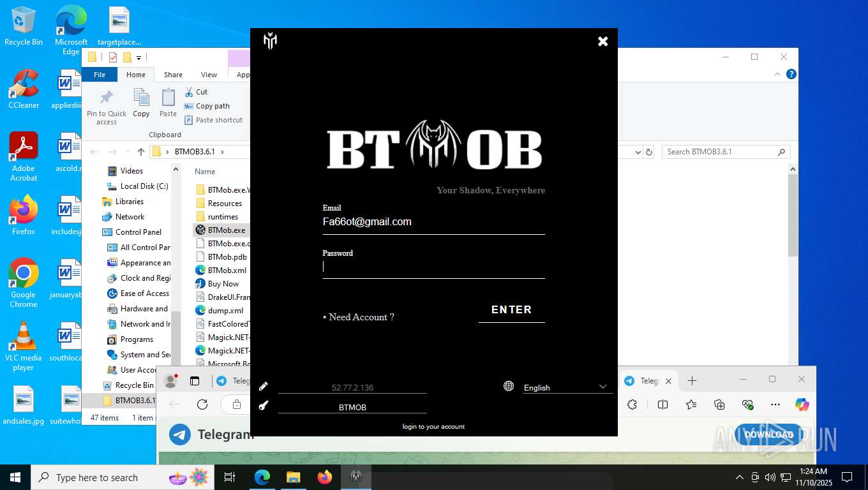Click the key icon beside BTMOB field
The width and height of the screenshot is (868, 490).
pos(264,406)
